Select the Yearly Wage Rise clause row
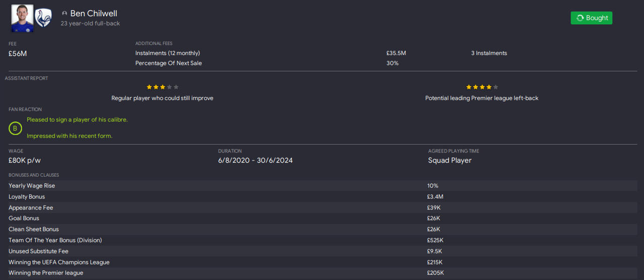644x280 pixels. [x=32, y=186]
